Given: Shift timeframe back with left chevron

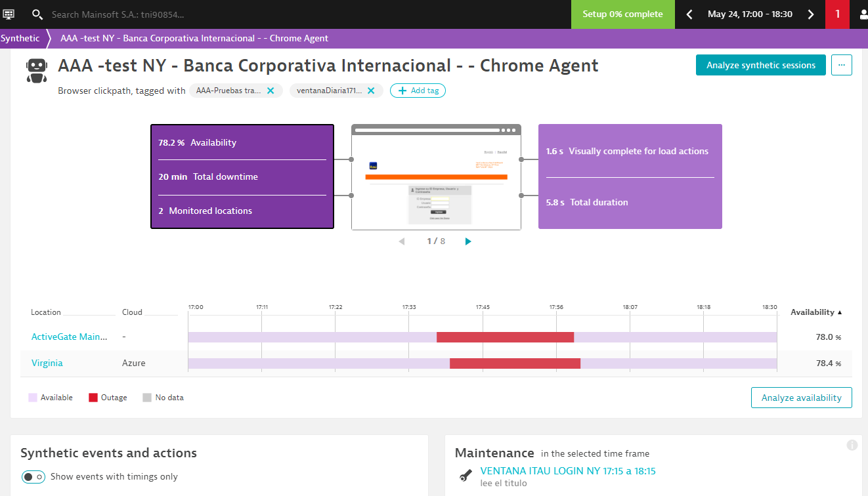Looking at the screenshot, I should pos(689,14).
